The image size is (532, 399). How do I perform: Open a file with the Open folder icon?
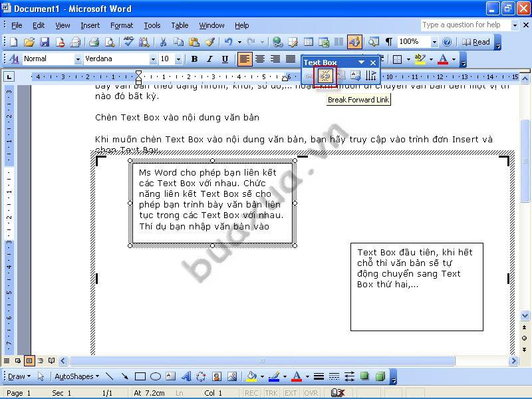(x=29, y=42)
